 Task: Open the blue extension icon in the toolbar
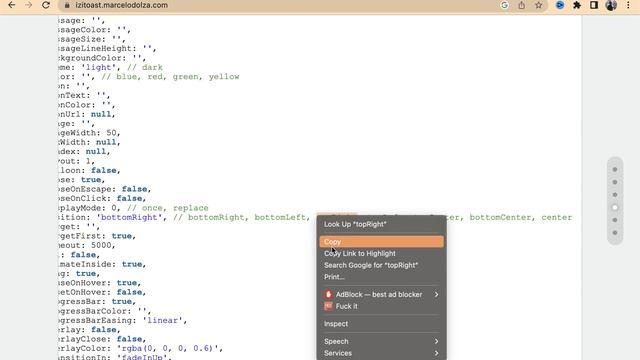[x=560, y=5]
